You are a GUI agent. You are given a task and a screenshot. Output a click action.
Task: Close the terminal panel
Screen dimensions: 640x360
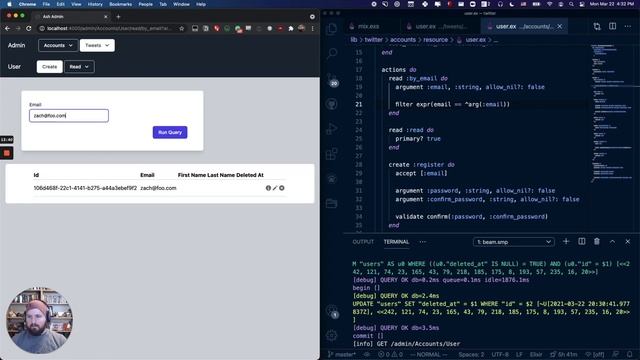click(x=628, y=242)
